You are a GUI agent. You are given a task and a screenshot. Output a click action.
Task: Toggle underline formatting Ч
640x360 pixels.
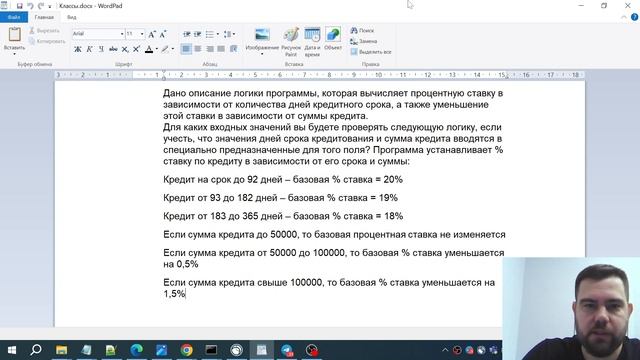[x=101, y=49]
